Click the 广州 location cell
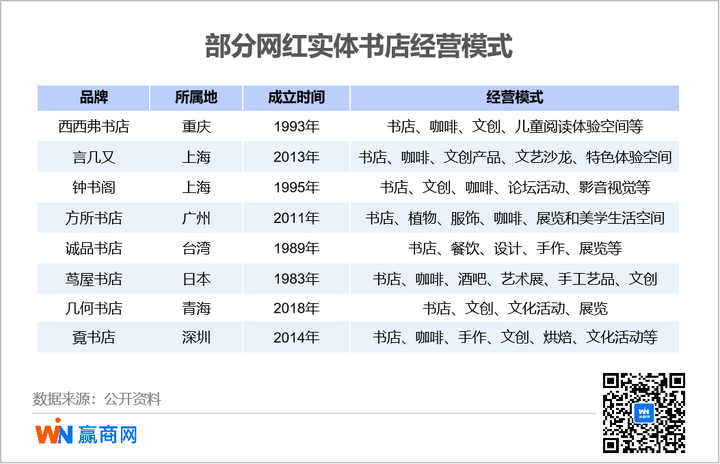This screenshot has width=720, height=464. 196,218
